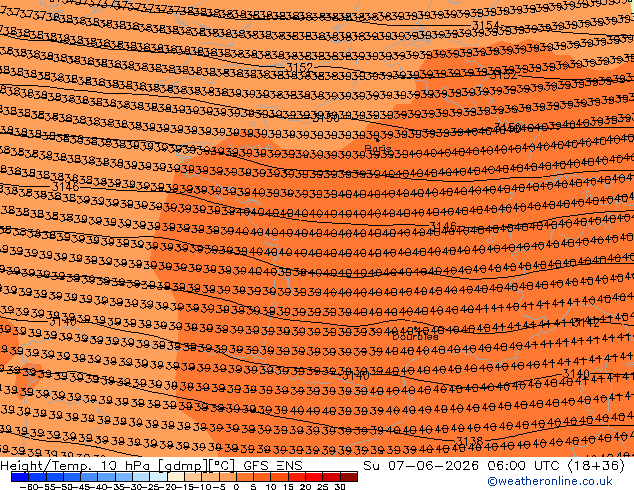Viewport: 634px width, 490px height.
Task: Click the 30 value on temperature scale
Action: point(340,486)
